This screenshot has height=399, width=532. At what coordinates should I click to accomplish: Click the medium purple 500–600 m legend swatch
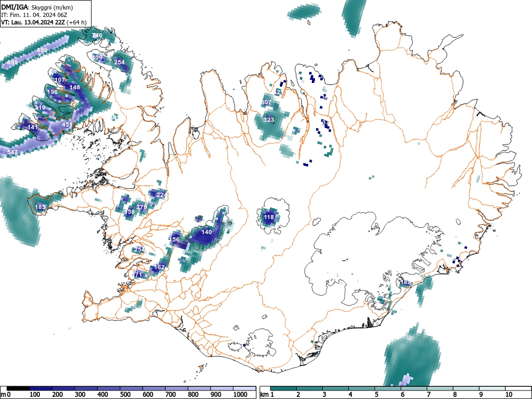131,388
